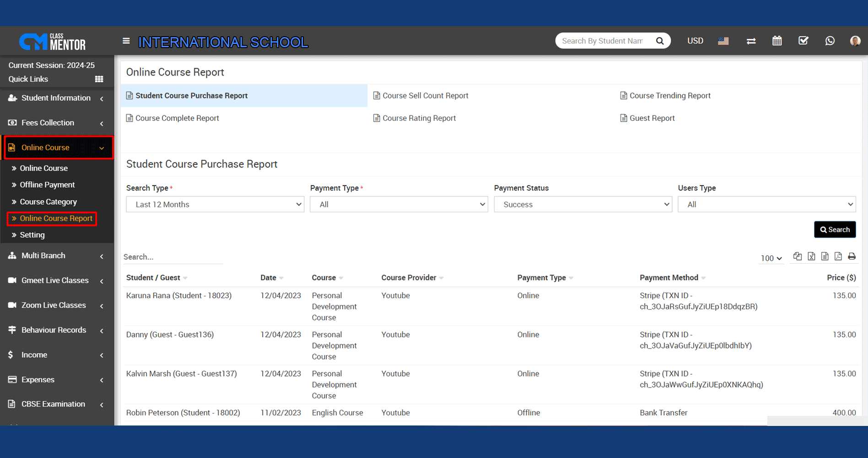Go to Online Course submenu item
This screenshot has height=458, width=868.
click(43, 168)
